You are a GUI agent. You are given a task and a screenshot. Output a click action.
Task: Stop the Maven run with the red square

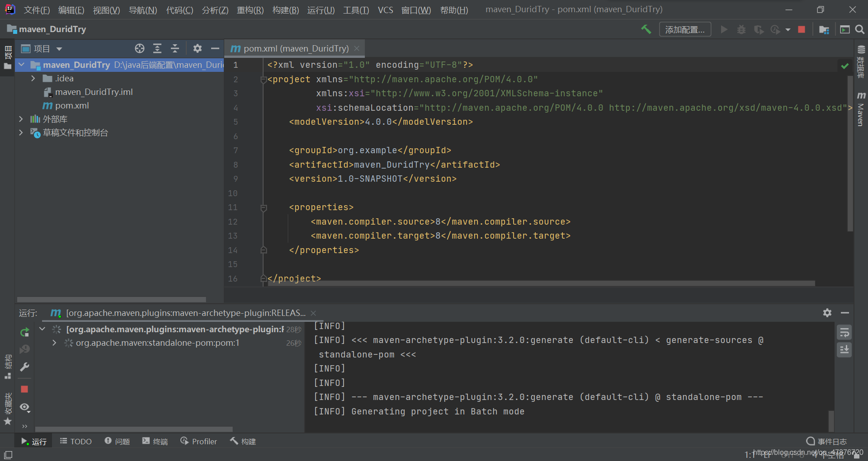(24, 389)
